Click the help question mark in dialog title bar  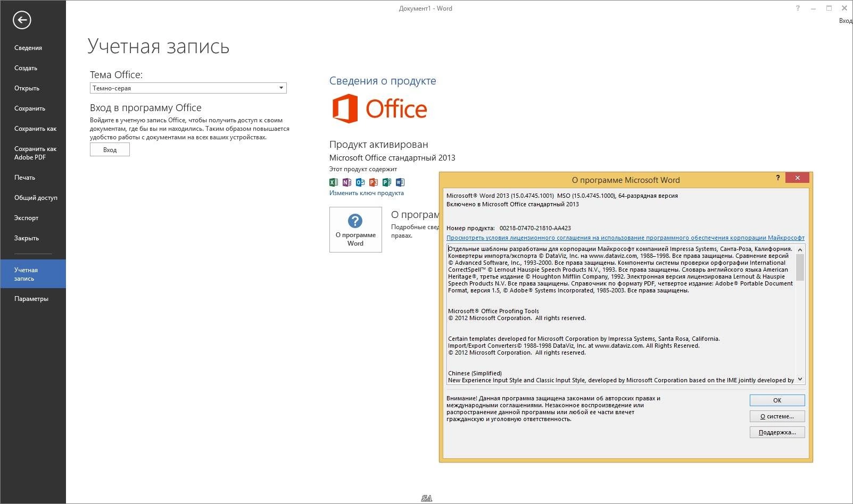(778, 178)
